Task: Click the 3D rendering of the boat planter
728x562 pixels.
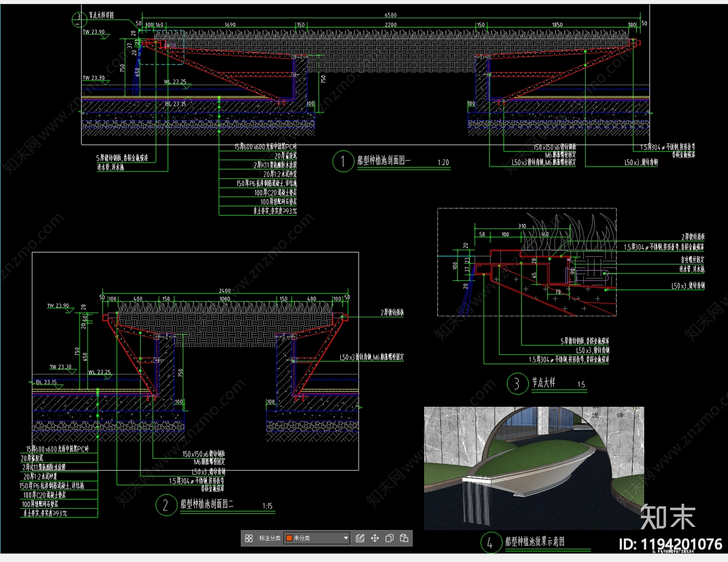Action: (534, 468)
